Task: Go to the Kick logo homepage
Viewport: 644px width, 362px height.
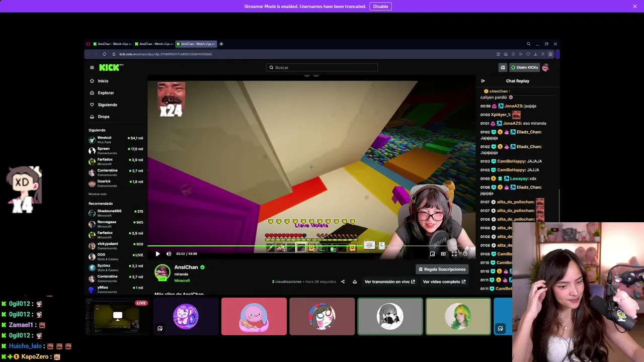Action: [x=111, y=67]
